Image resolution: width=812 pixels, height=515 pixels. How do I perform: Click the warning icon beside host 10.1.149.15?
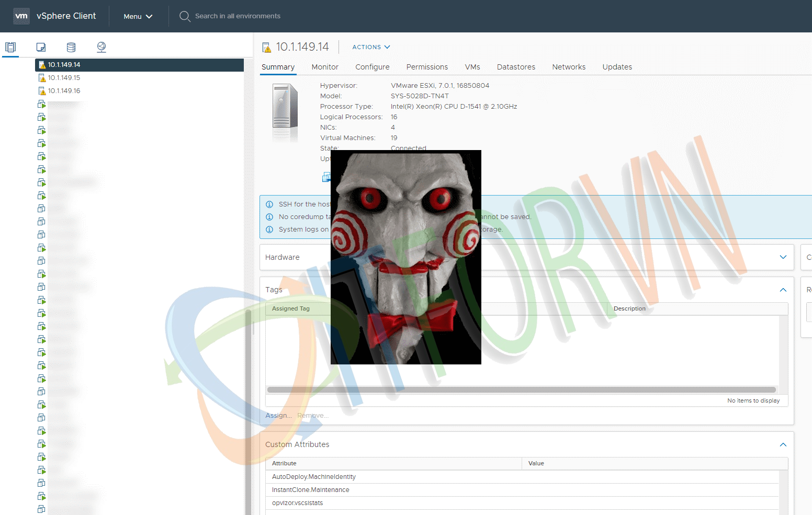43,77
